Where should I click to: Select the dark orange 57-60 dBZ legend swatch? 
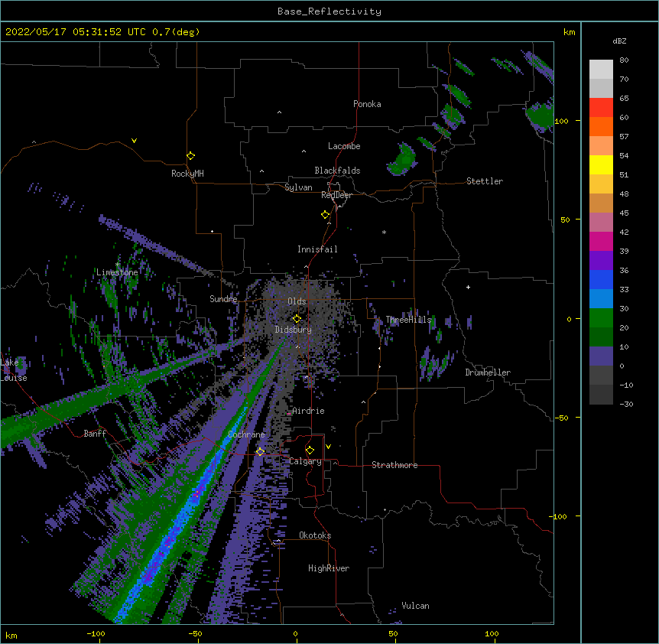click(x=601, y=126)
